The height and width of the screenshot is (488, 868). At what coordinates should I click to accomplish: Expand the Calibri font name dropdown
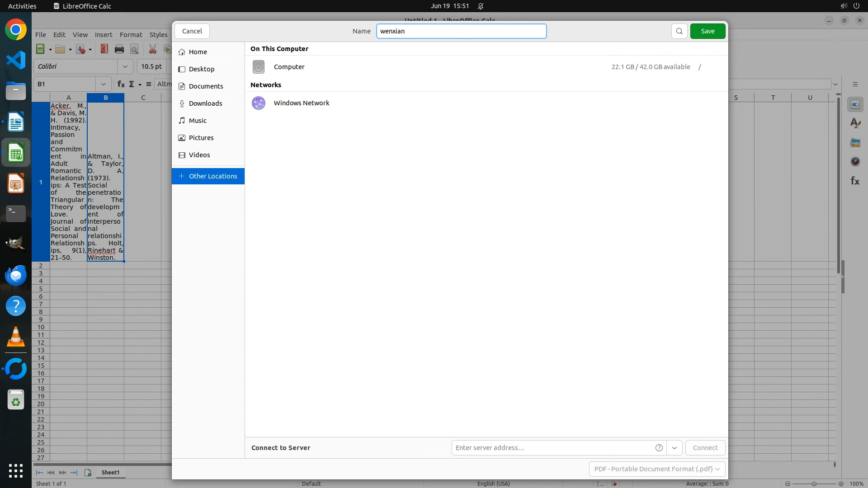click(x=125, y=66)
